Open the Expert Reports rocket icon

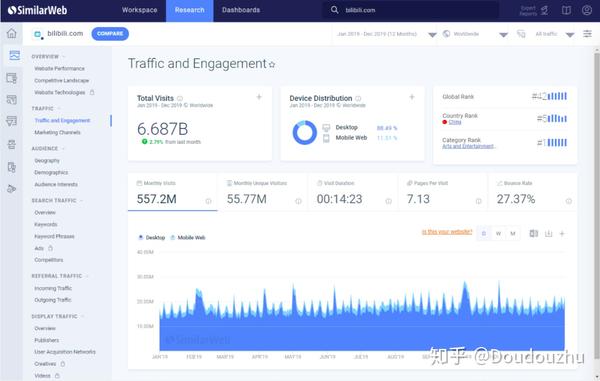(545, 10)
